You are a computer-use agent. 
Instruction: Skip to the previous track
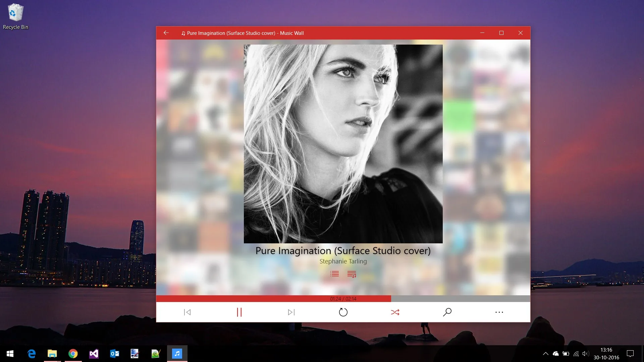point(187,312)
